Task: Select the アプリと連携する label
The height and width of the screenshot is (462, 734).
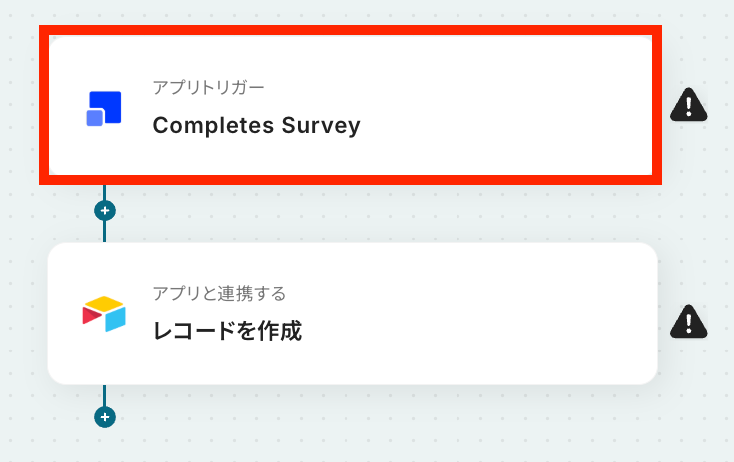Action: tap(219, 293)
